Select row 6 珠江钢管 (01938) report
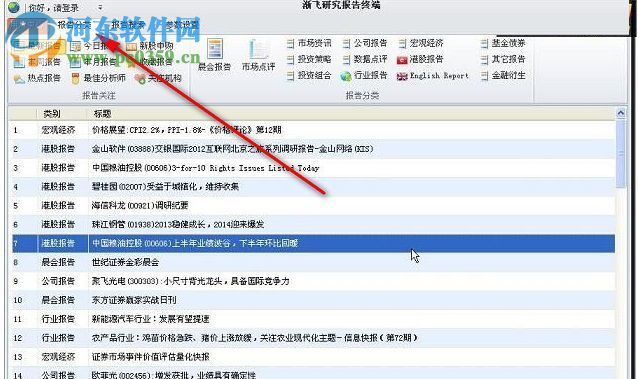The width and height of the screenshot is (638, 379). click(313, 224)
